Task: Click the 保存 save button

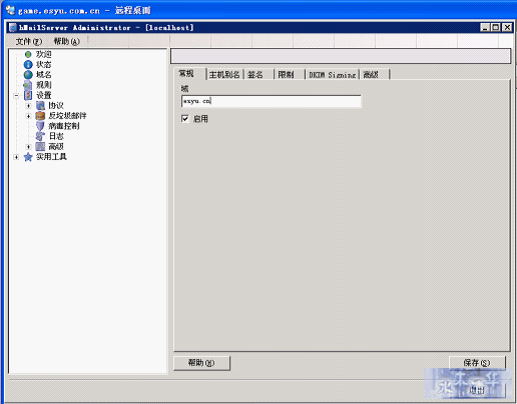Action: [x=477, y=363]
